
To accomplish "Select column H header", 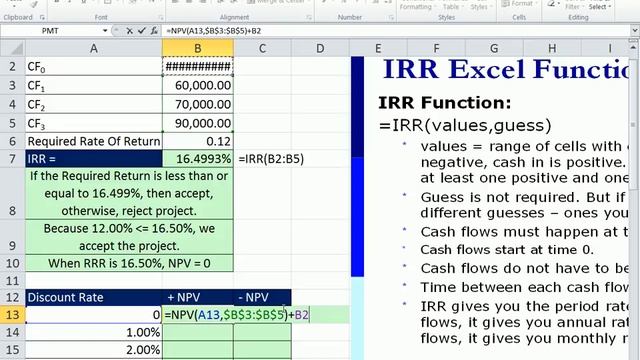I will pos(552,48).
